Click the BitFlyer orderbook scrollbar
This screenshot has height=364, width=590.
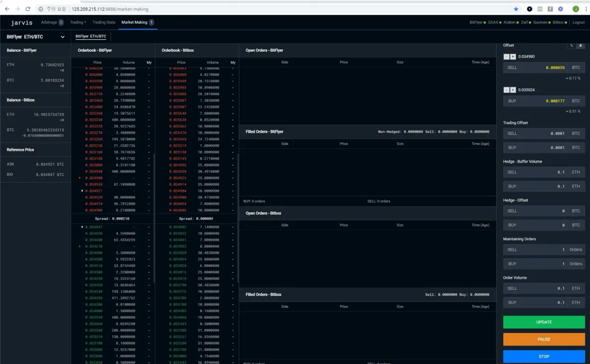[154, 178]
